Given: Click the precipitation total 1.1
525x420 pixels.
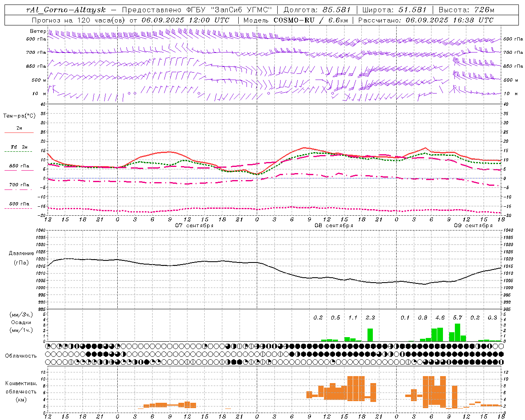Looking at the screenshot, I should (353, 318).
